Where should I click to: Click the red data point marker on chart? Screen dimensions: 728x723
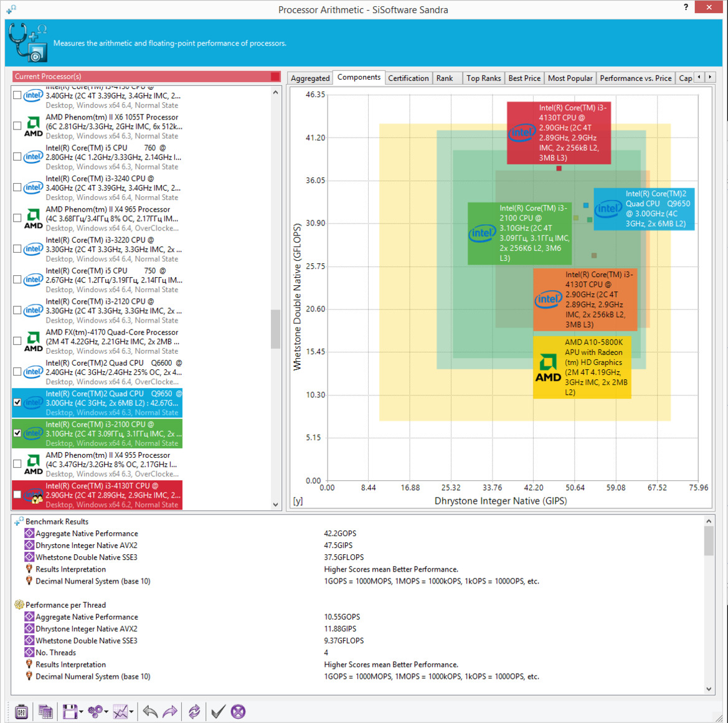click(x=559, y=168)
